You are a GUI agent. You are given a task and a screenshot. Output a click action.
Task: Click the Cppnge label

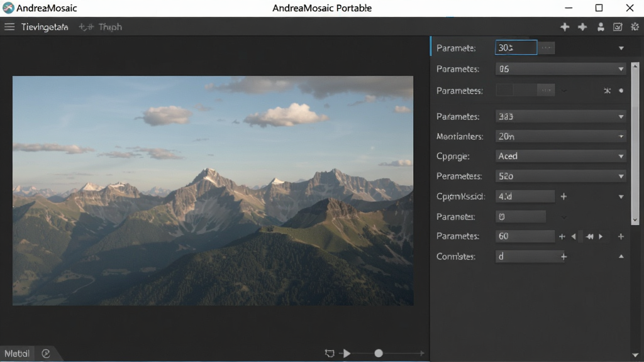tap(453, 156)
